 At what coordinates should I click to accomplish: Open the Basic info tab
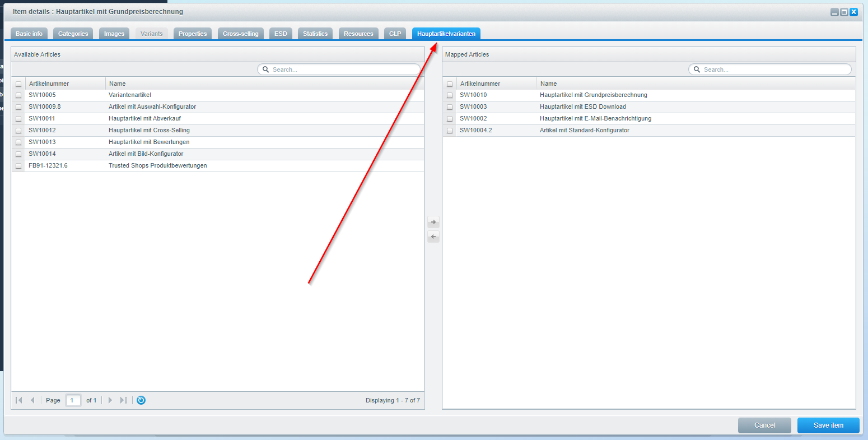pyautogui.click(x=29, y=34)
